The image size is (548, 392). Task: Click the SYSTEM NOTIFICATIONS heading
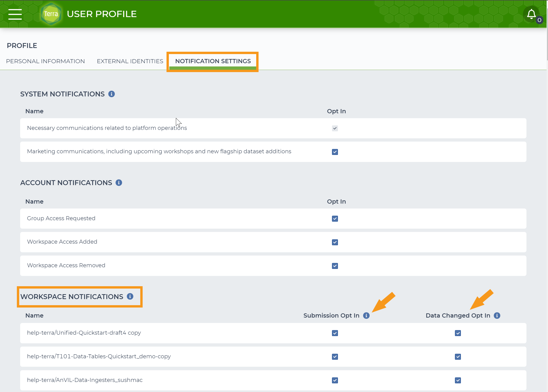click(62, 94)
